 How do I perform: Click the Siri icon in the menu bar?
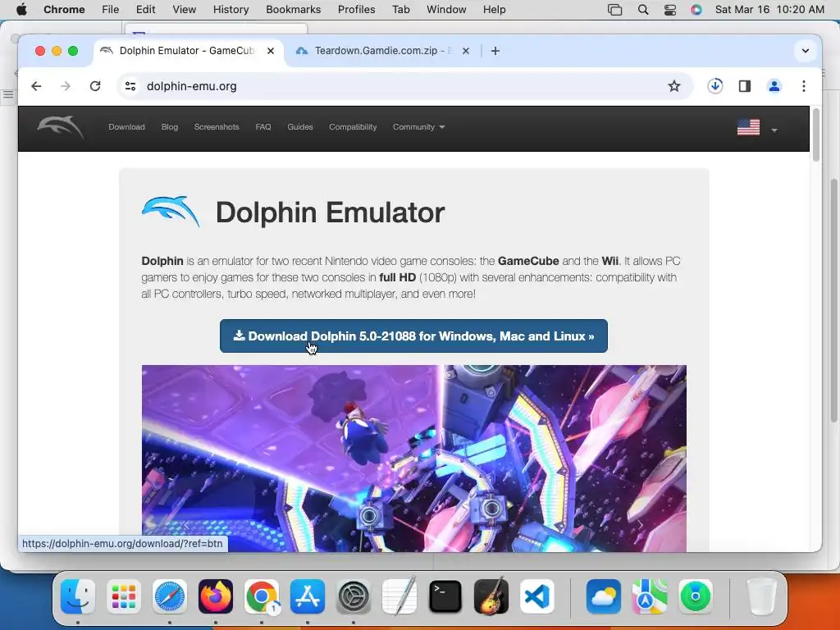point(696,10)
